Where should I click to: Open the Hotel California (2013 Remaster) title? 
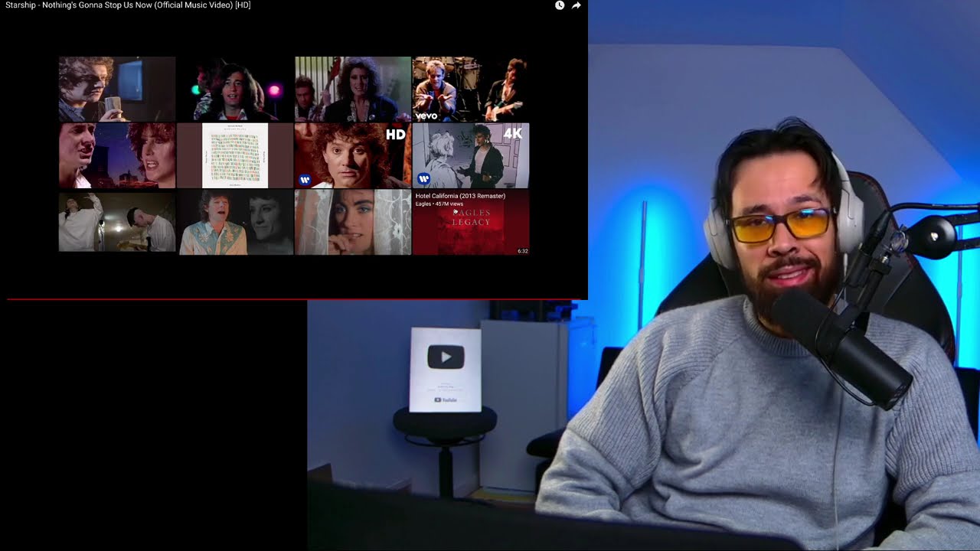click(x=460, y=196)
